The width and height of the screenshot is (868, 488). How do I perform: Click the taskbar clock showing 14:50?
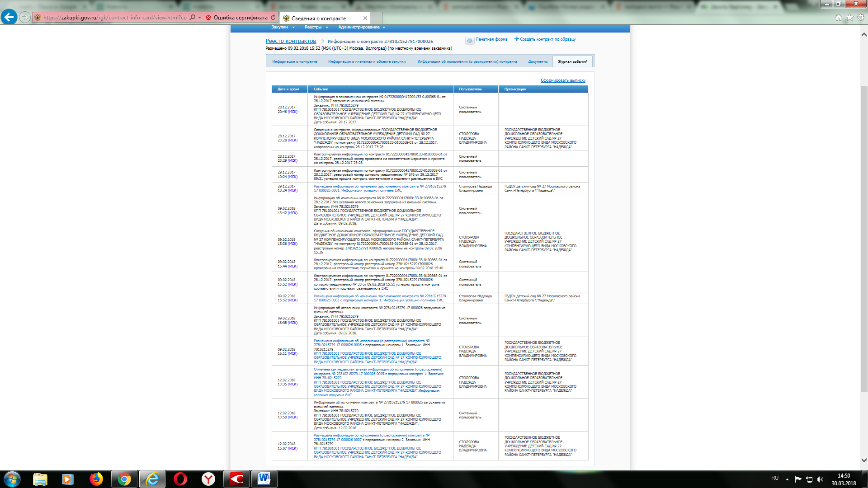(844, 479)
